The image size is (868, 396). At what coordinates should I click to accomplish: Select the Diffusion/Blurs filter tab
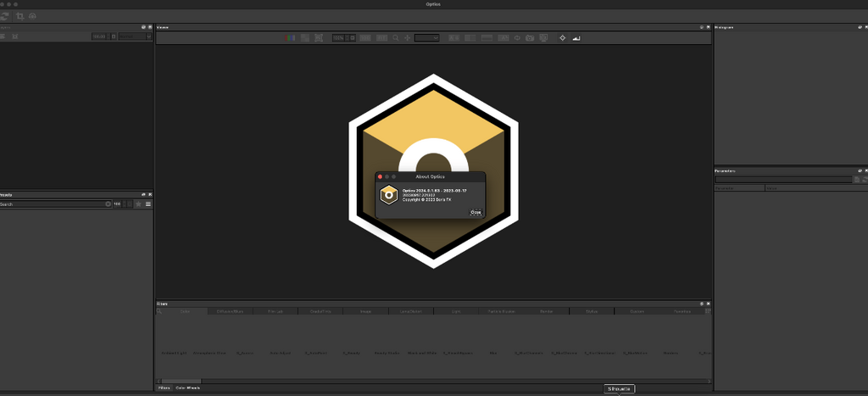click(231, 311)
